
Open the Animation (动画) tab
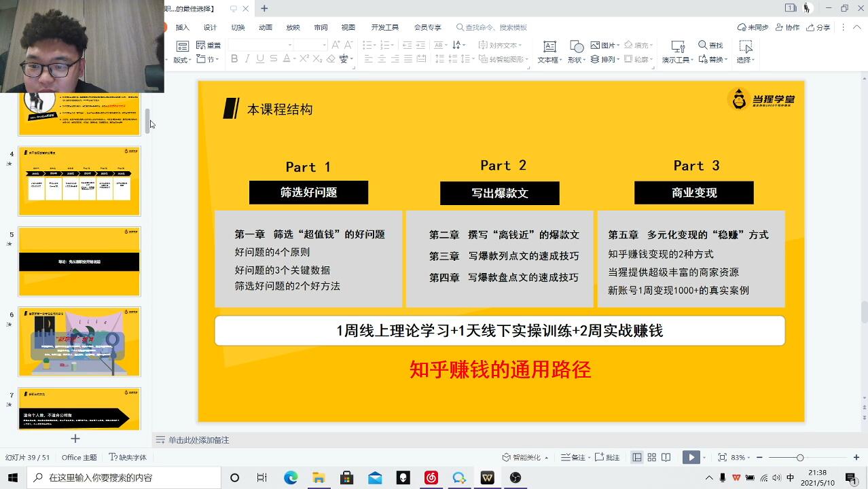[266, 27]
